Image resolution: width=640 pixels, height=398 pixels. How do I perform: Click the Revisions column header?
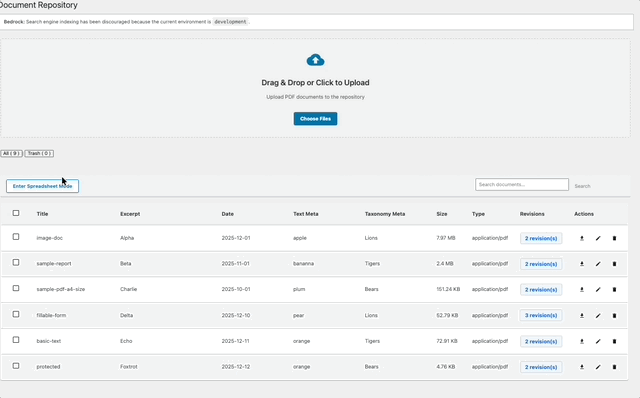(532, 214)
